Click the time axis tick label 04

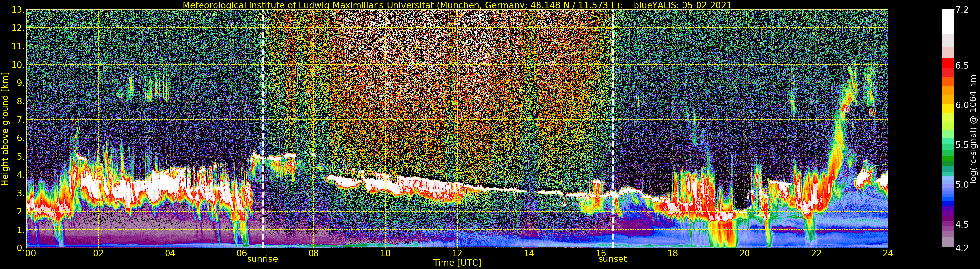[170, 254]
